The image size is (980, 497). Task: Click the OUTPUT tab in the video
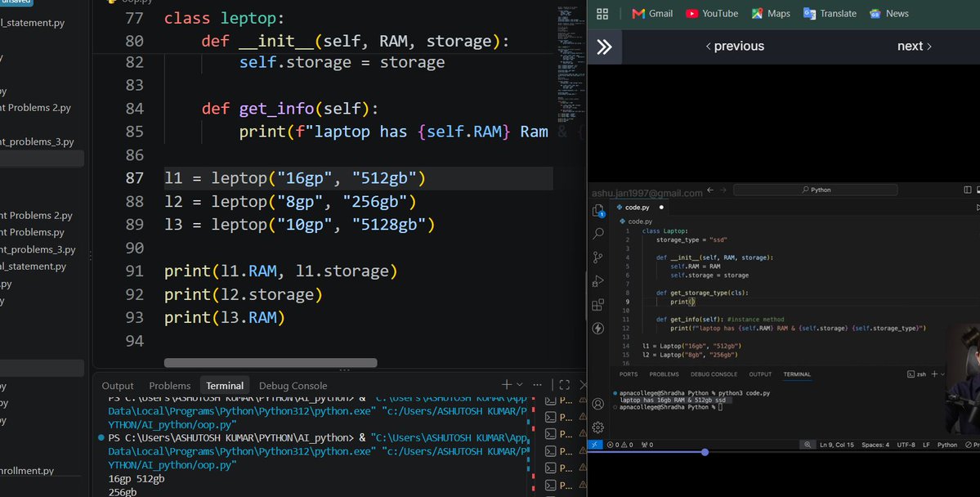[761, 374]
